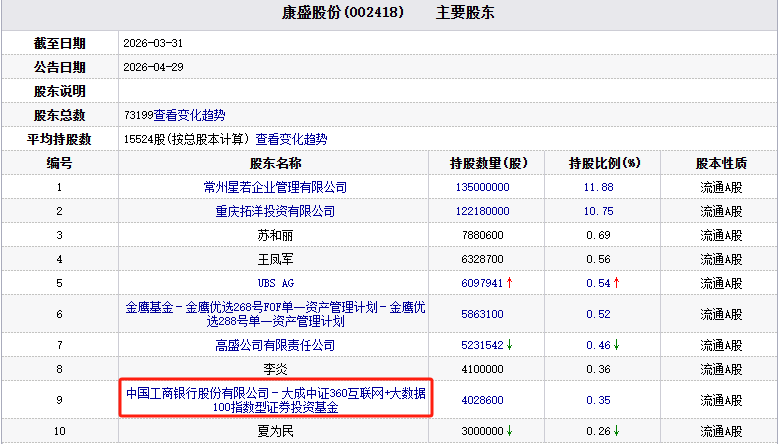The height and width of the screenshot is (444, 779).
Task: Click holding ratio 11.88
Action: coord(598,187)
